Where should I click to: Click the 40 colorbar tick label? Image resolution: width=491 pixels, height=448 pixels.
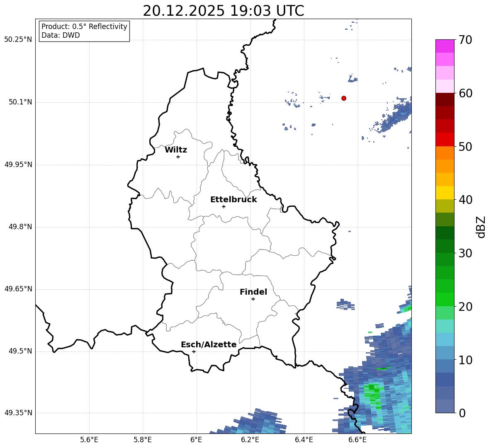465,200
